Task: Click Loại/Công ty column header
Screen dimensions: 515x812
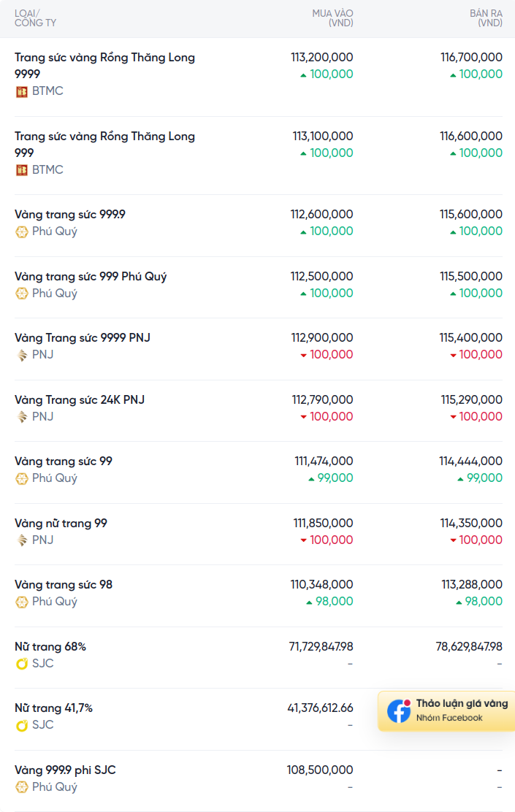Action: click(x=35, y=18)
